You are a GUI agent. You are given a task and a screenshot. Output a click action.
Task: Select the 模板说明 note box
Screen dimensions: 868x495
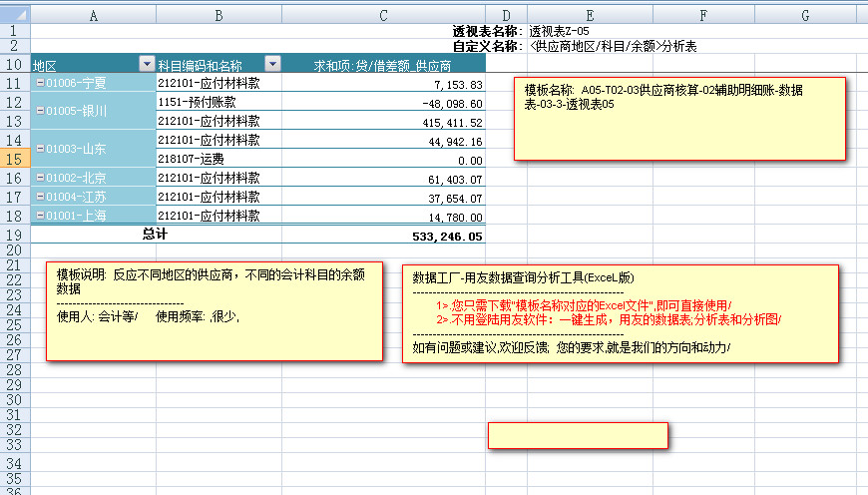coord(214,310)
